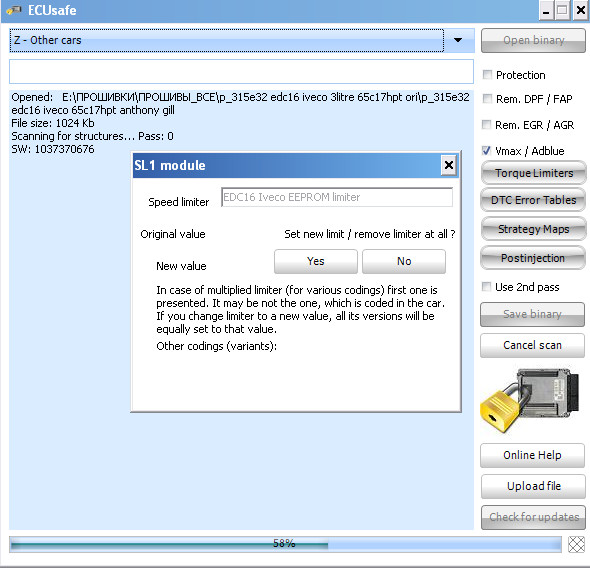
Task: Uncheck Vmax / Adblue checkbox
Action: pyautogui.click(x=486, y=151)
